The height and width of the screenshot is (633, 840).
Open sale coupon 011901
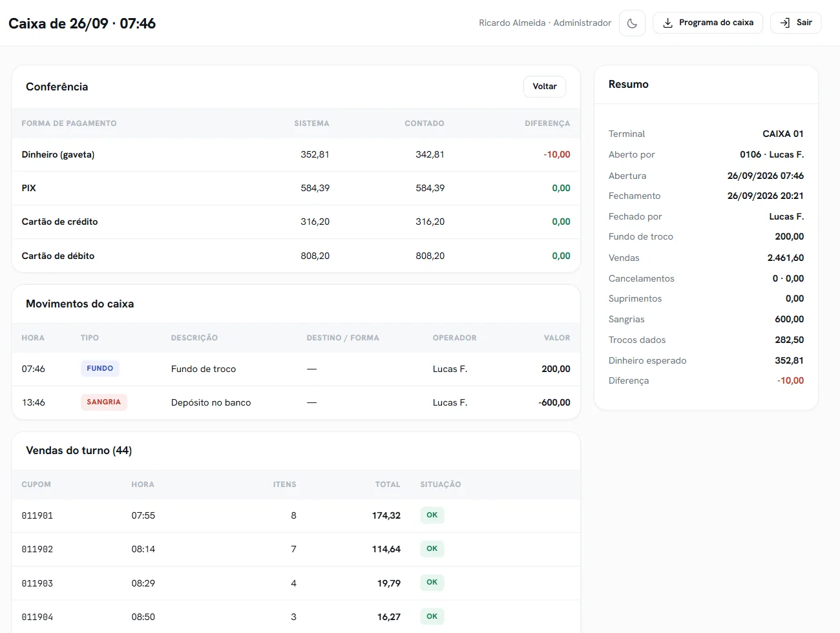296,515
